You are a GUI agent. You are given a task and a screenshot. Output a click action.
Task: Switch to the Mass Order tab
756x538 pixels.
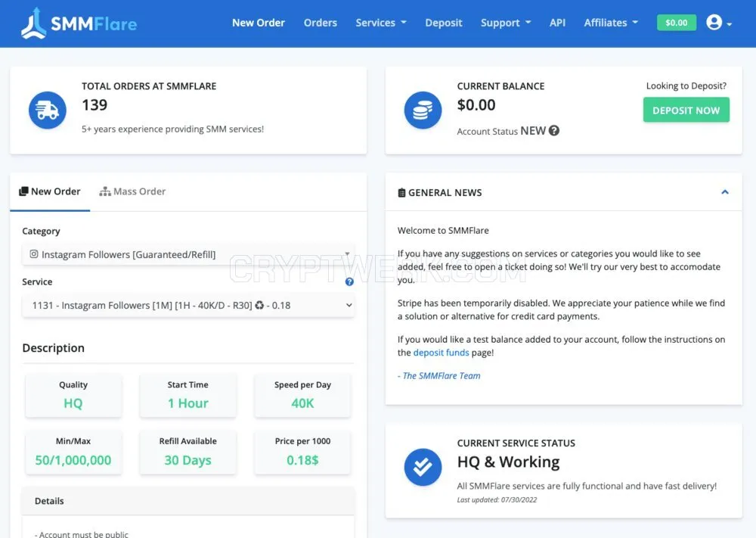tap(132, 191)
